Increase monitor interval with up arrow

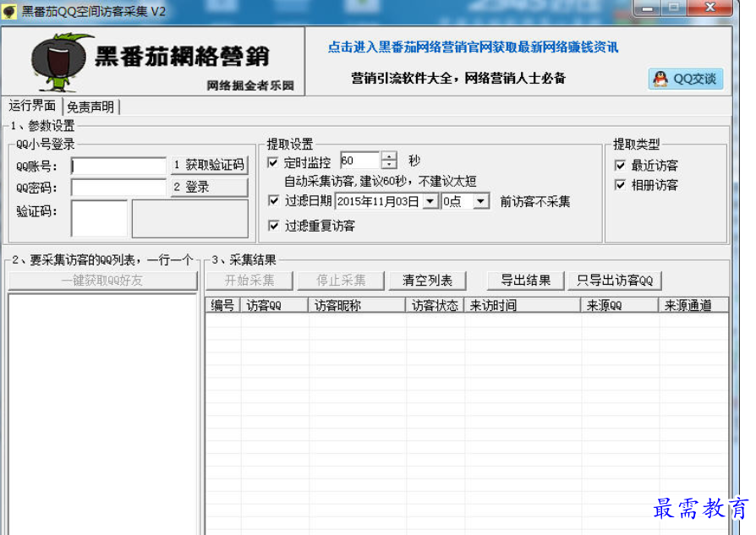click(389, 156)
